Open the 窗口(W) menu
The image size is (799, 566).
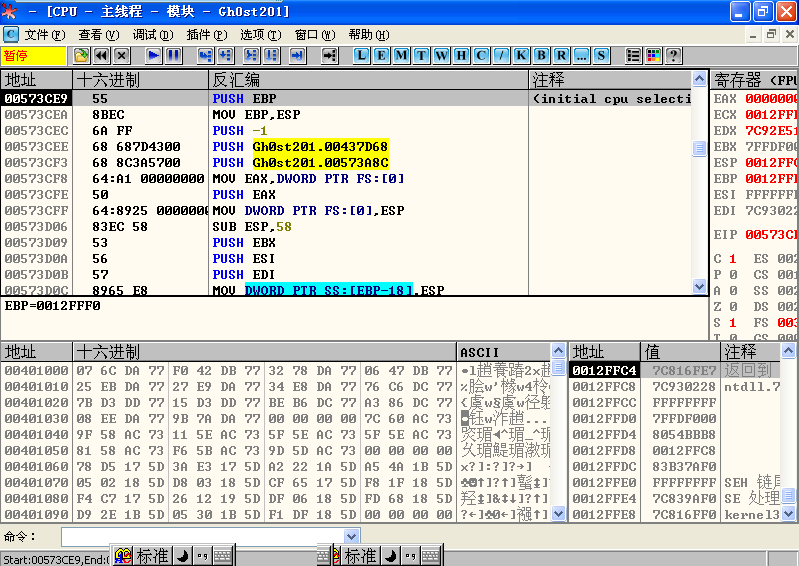pyautogui.click(x=314, y=35)
